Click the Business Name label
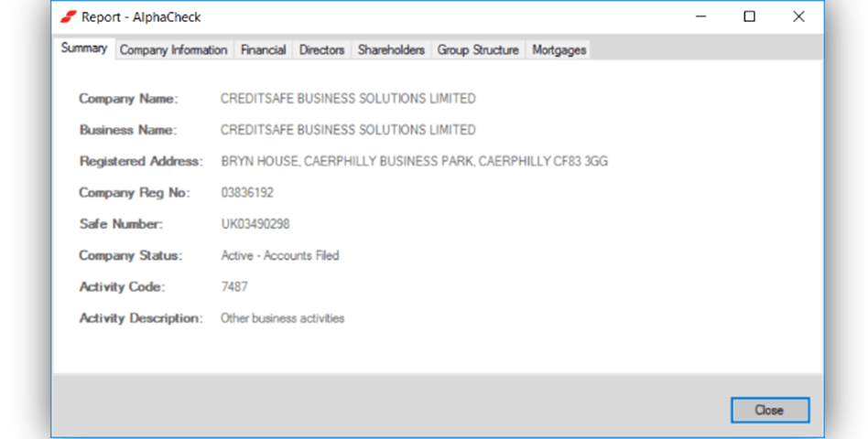Screen dimensions: 868x439 tap(128, 130)
